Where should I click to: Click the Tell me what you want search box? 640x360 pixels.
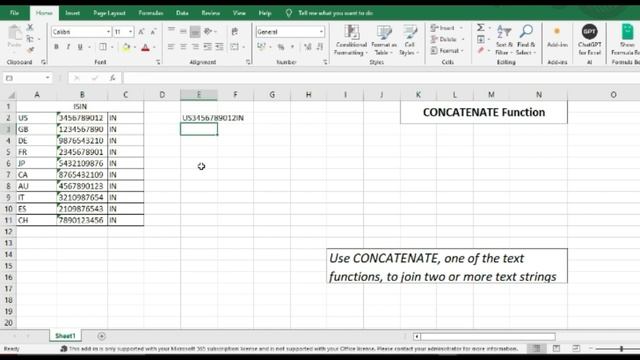click(x=335, y=13)
